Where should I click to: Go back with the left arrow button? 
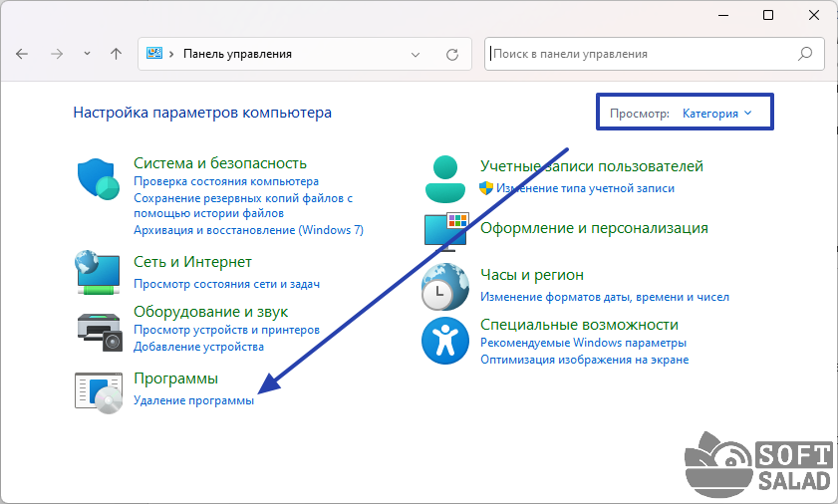click(x=22, y=54)
